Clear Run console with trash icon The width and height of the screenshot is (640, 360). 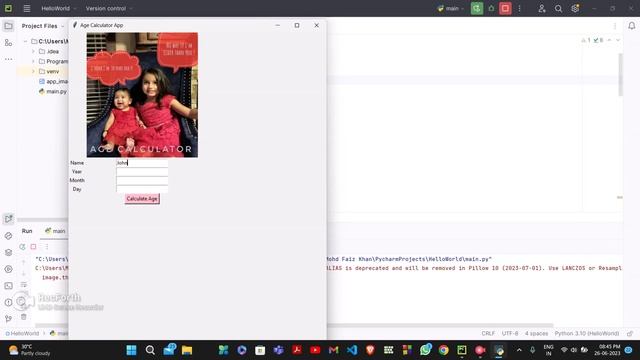pos(24,317)
